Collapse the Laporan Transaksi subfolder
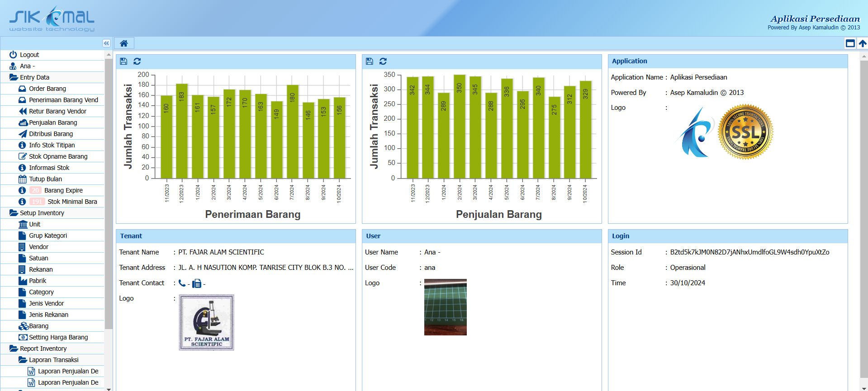This screenshot has width=868, height=391. click(x=22, y=360)
